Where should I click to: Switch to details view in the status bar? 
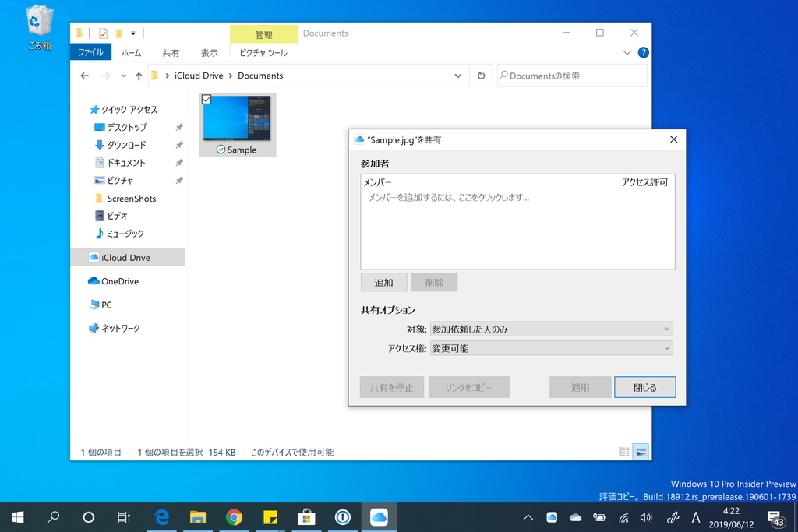tap(623, 451)
